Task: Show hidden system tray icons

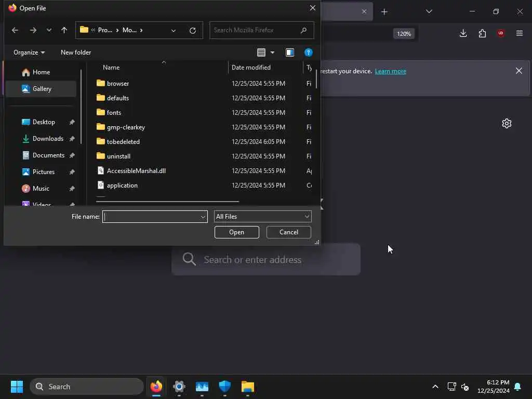Action: (435, 387)
